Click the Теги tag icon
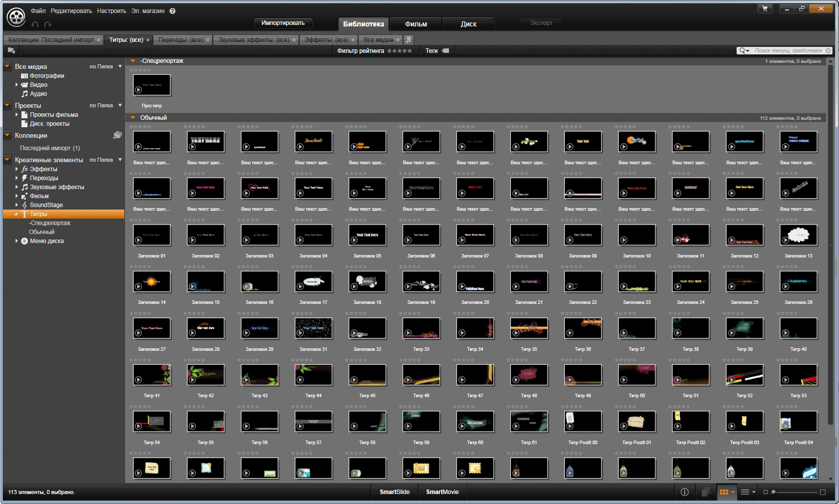The width and height of the screenshot is (839, 504). click(x=445, y=51)
